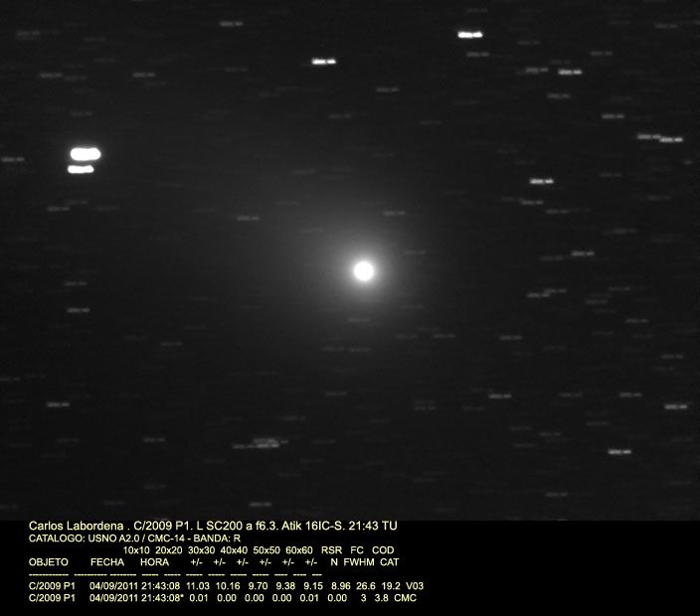Click the FWHM value '3.8'

381,598
